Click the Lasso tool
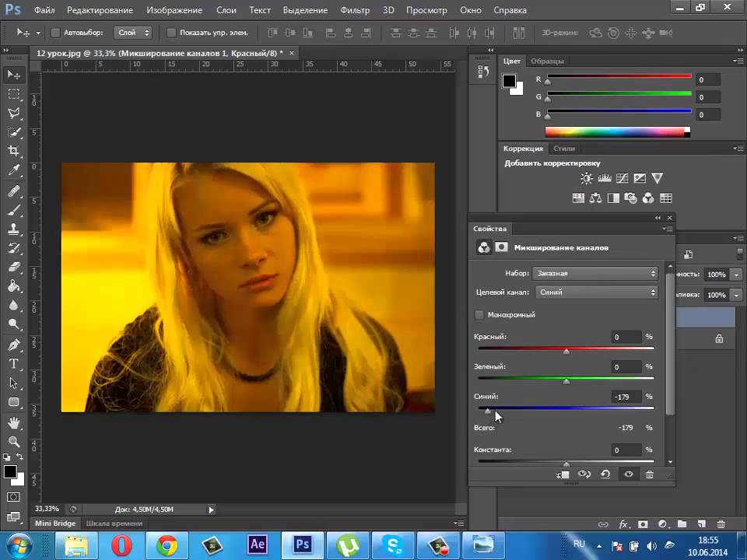 point(14,113)
